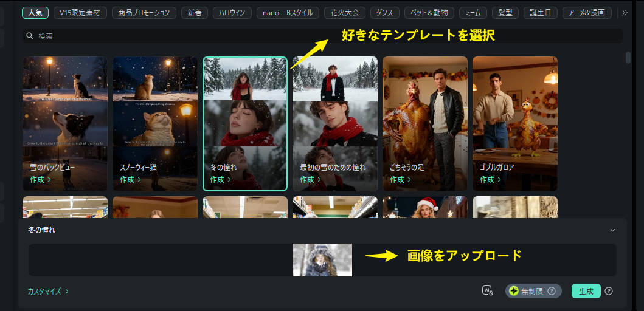Image resolution: width=644 pixels, height=311 pixels.
Task: Switch to the アニメ&漫画 tab
Action: pos(587,13)
